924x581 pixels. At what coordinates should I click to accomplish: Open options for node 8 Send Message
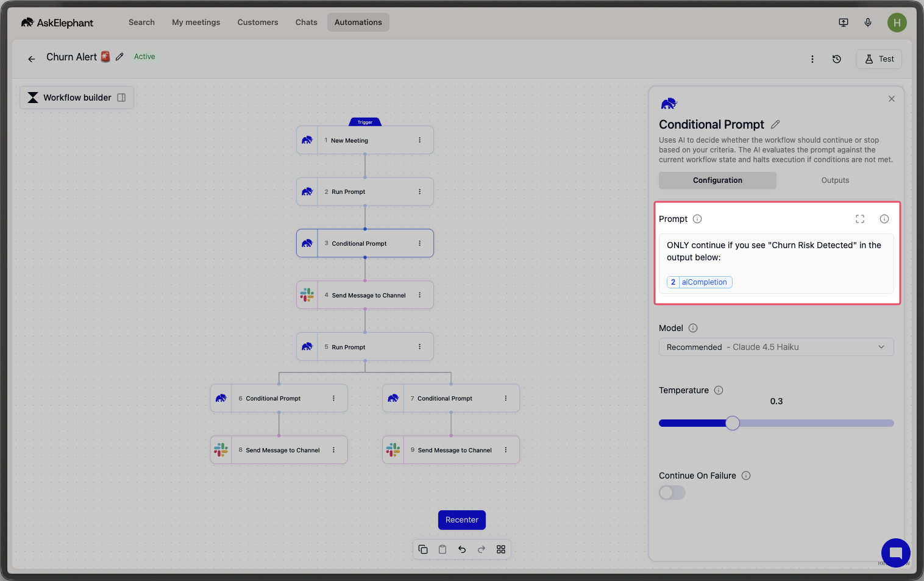[333, 450]
